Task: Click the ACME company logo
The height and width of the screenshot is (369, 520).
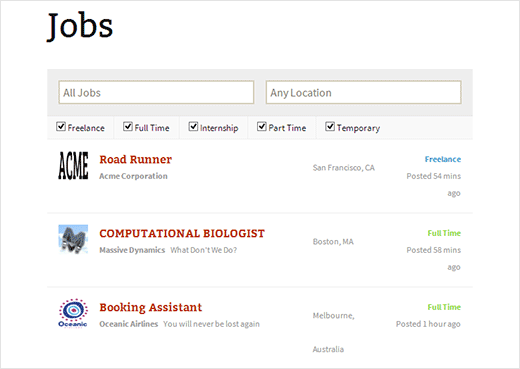Action: 73,166
